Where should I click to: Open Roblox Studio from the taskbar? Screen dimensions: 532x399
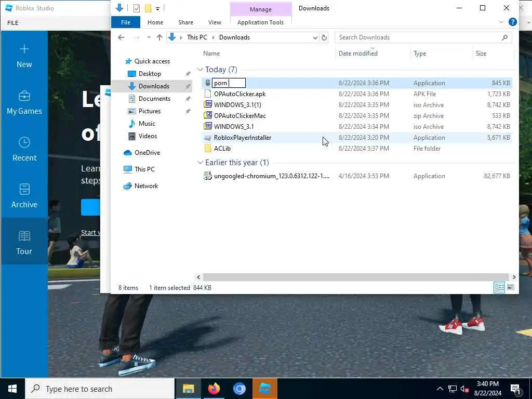[x=265, y=389]
